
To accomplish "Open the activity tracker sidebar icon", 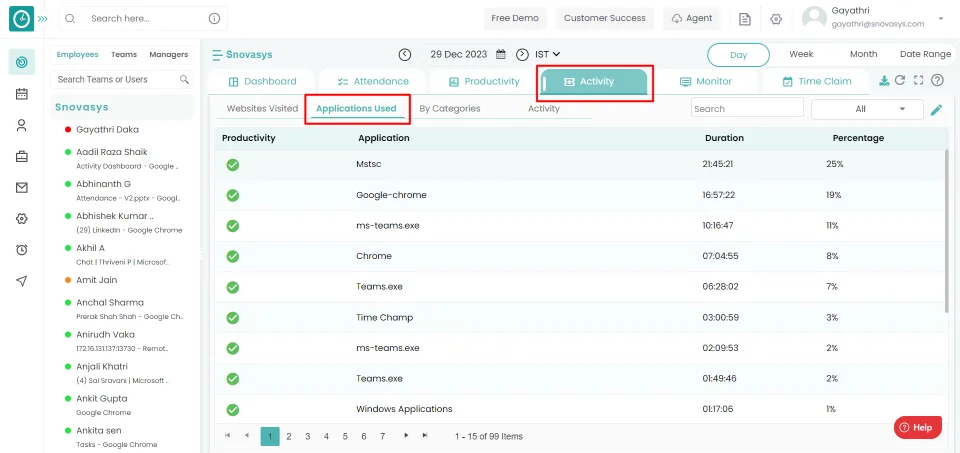I will click(x=21, y=62).
